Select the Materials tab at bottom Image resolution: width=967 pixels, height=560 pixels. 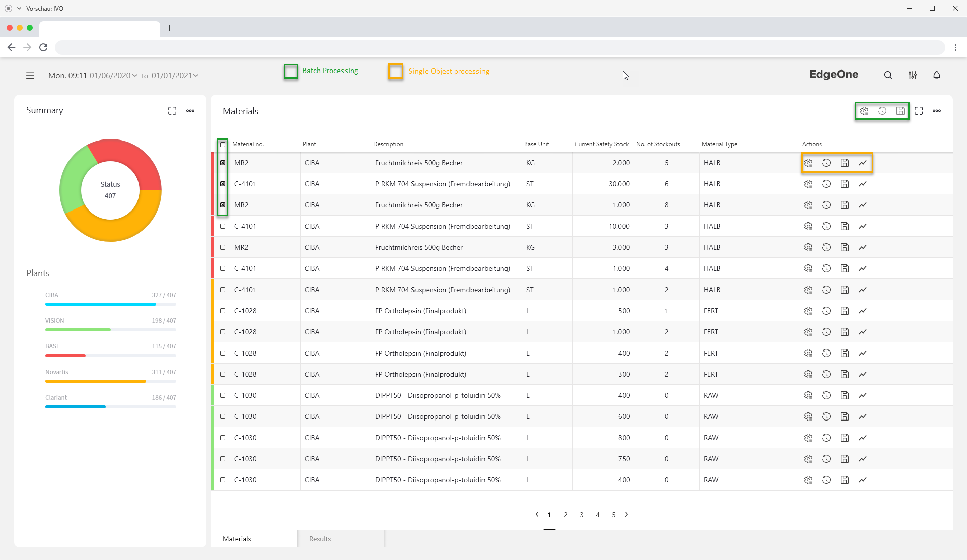click(237, 539)
